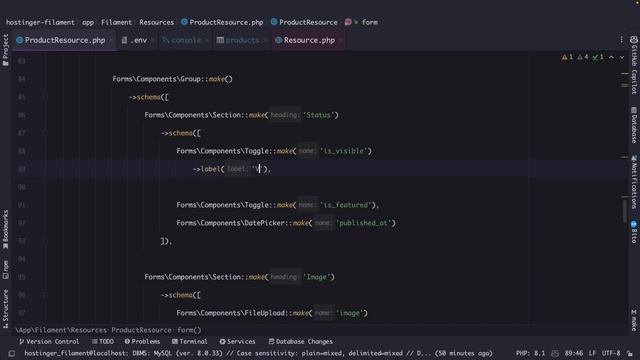The height and width of the screenshot is (360, 640).
Task: Click the app breadcrumb
Action: (88, 22)
